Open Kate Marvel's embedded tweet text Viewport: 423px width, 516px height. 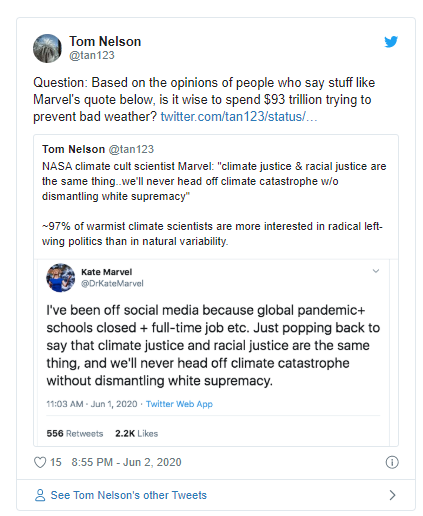click(213, 345)
